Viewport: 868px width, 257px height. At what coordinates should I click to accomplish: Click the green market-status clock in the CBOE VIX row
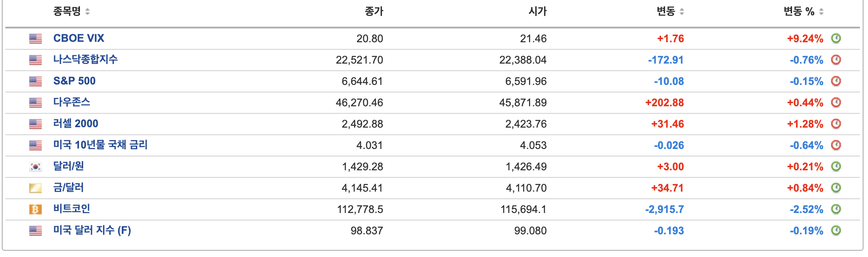(x=837, y=38)
